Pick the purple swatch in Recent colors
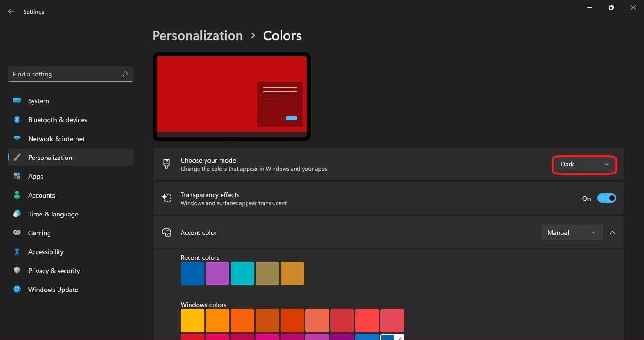 pyautogui.click(x=217, y=274)
